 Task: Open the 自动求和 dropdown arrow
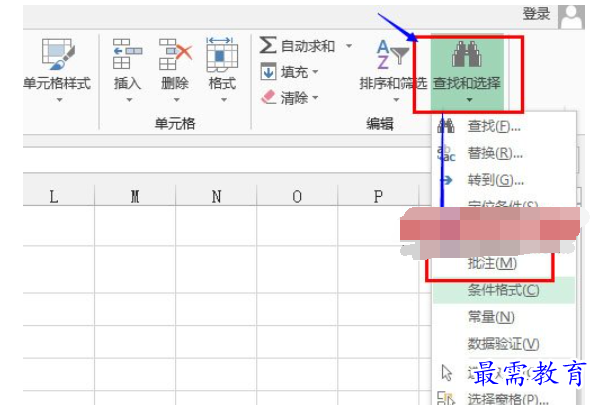pyautogui.click(x=349, y=46)
